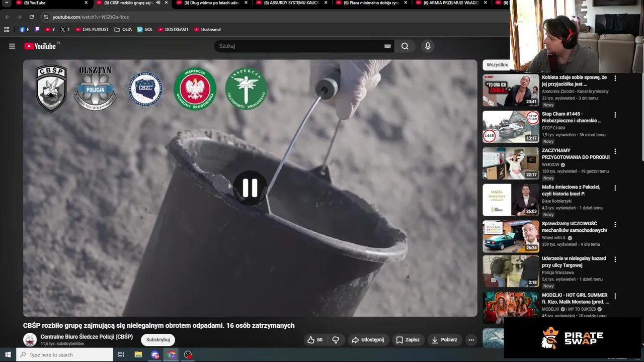Subscribe with the Subskrybuj button
The width and height of the screenshot is (644, 362).
pyautogui.click(x=158, y=340)
